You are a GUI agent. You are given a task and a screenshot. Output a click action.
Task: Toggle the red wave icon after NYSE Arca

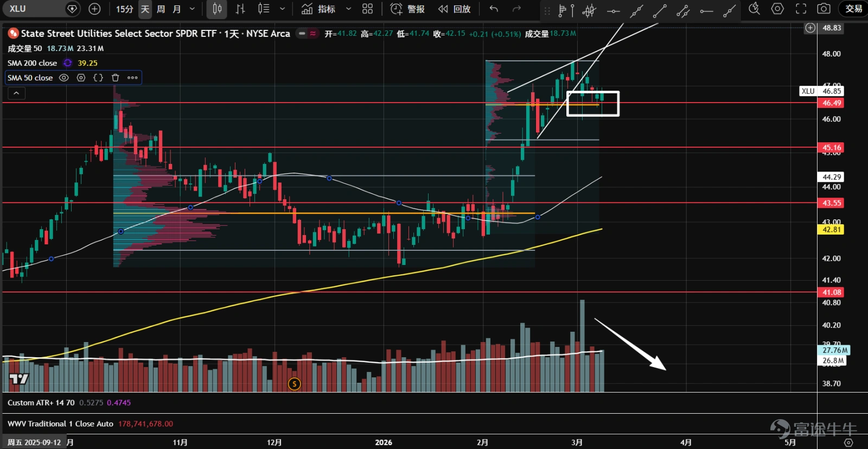[313, 34]
